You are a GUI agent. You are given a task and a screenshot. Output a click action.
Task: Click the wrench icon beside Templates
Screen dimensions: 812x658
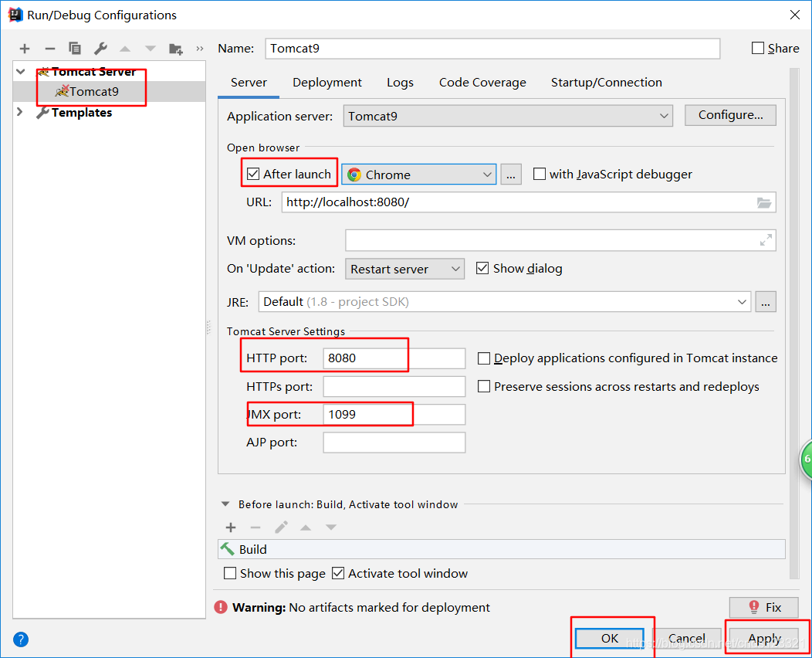tap(42, 113)
